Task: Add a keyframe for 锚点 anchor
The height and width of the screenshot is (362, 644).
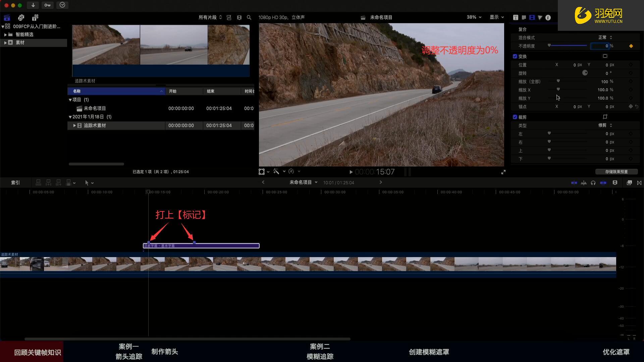Action: coord(631,107)
